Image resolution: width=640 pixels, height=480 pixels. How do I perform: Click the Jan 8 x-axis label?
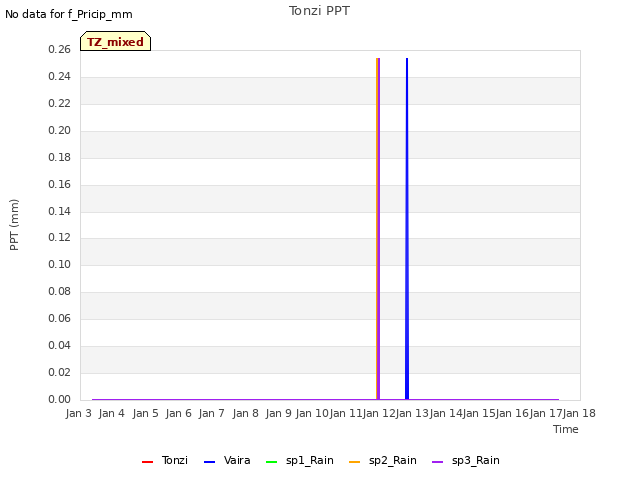(x=245, y=413)
